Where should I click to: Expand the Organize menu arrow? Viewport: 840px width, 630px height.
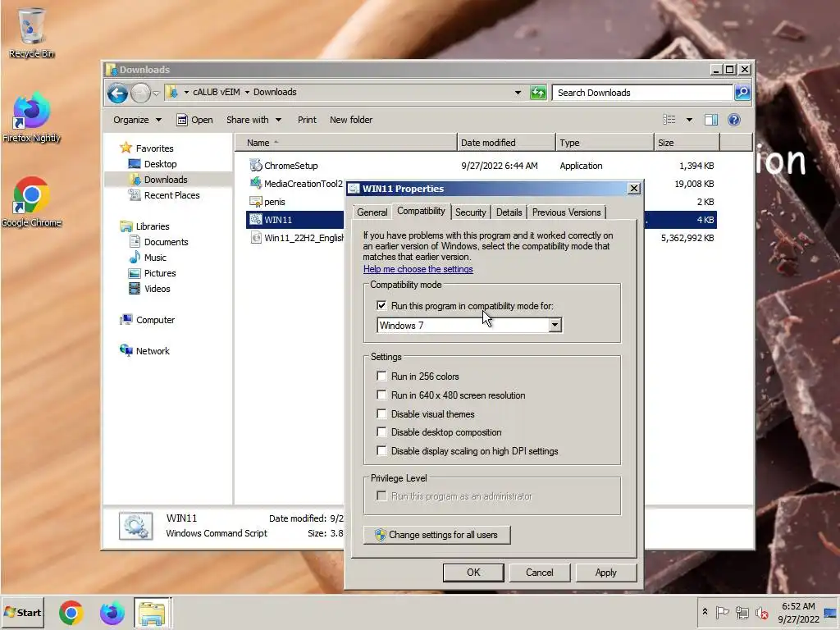coord(158,120)
